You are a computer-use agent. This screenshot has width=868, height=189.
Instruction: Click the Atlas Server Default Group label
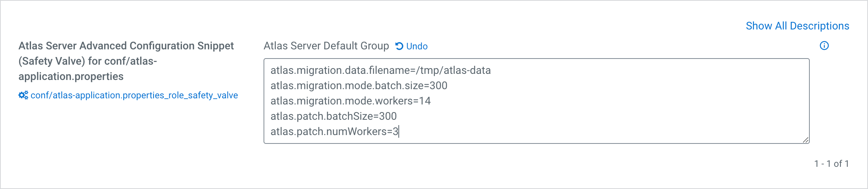point(326,46)
